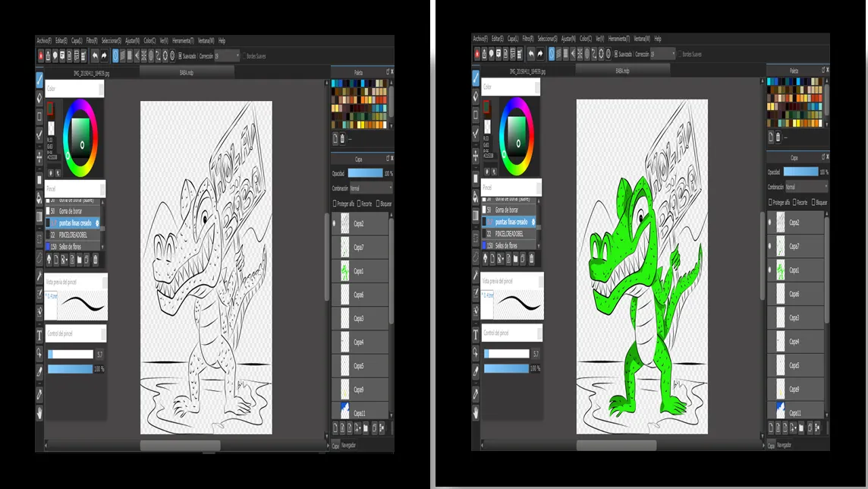The width and height of the screenshot is (868, 489).
Task: Select the Brush tool in left window
Action: coord(40,78)
